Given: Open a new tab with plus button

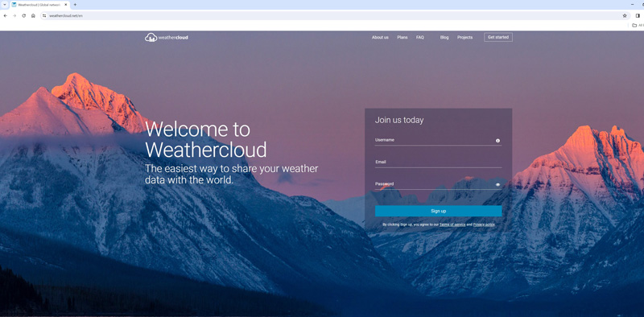Looking at the screenshot, I should (x=75, y=5).
